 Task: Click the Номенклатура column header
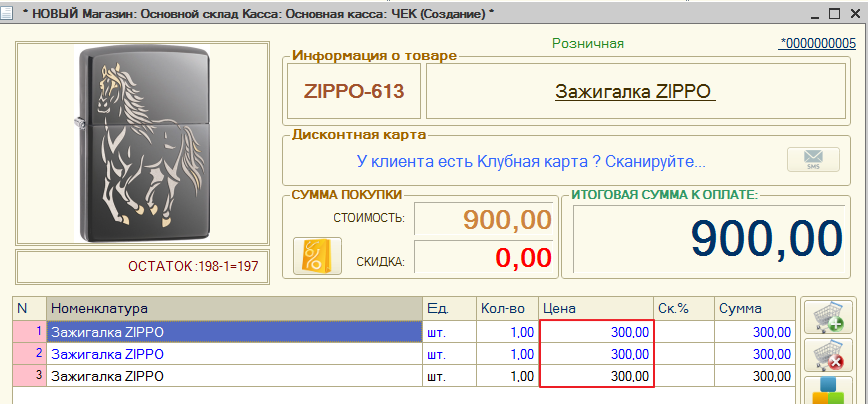tap(235, 309)
